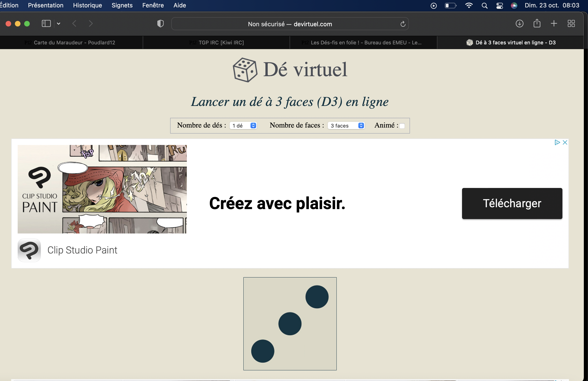Viewport: 588px width, 381px height.
Task: Click the share icon in toolbar
Action: click(537, 24)
